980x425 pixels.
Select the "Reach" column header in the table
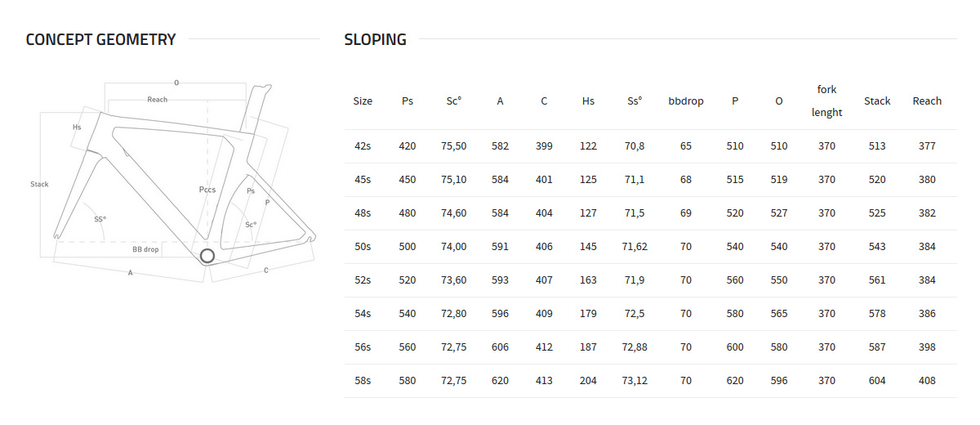(927, 101)
